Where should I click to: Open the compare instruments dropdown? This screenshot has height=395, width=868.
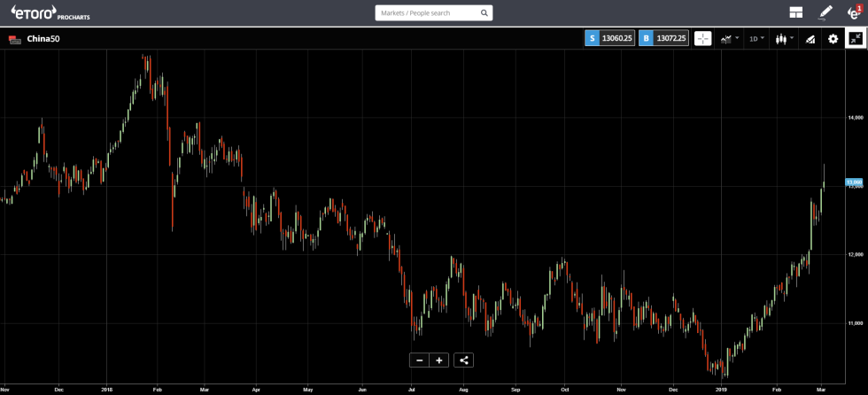tap(730, 39)
